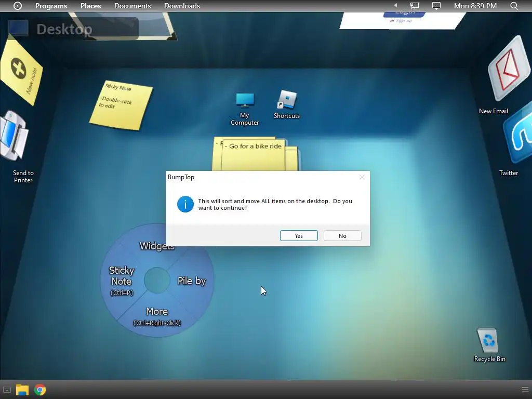Open the Places menu
The image size is (532, 399).
click(x=90, y=6)
